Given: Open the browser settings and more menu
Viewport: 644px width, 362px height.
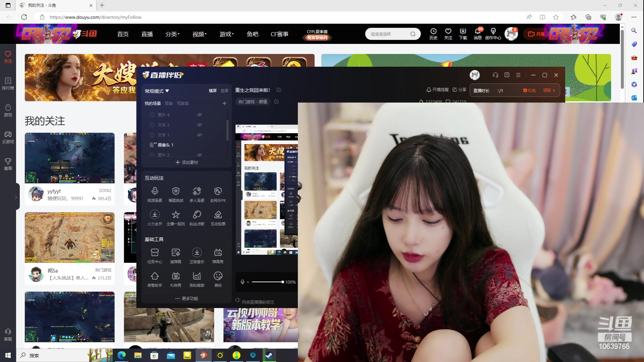Looking at the screenshot, I should coord(634,17).
